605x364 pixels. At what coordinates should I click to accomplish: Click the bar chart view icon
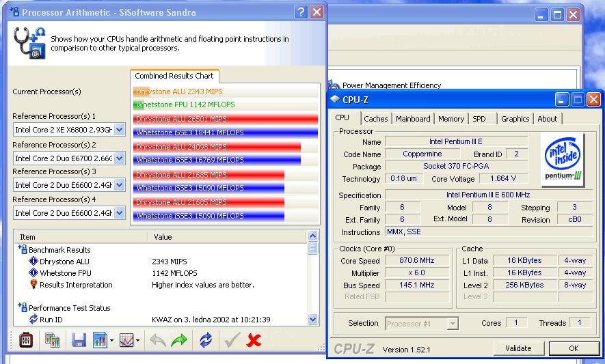100,339
